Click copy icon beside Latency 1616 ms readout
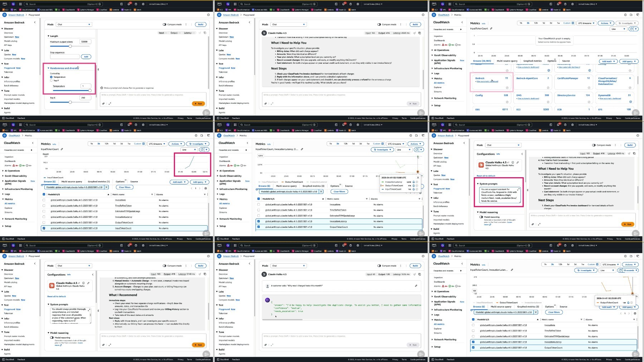The width and height of the screenshot is (644, 362). click(x=420, y=274)
